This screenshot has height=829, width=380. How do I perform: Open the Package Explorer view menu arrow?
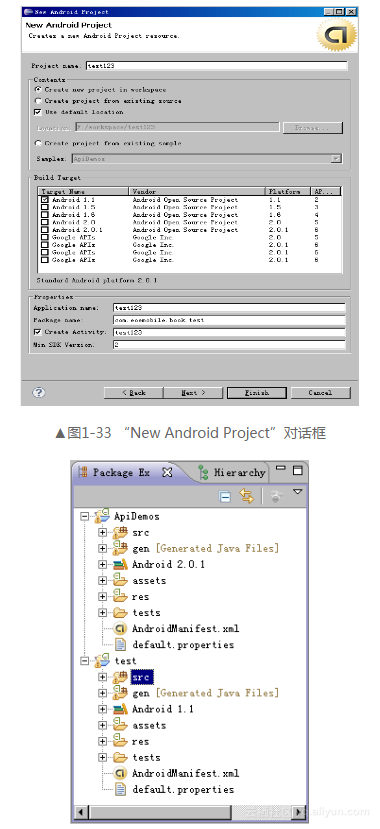298,492
